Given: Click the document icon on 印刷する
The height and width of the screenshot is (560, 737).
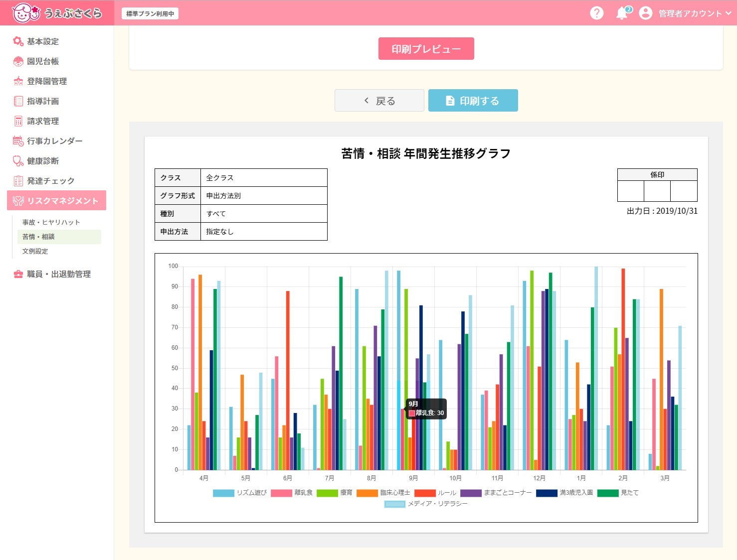Looking at the screenshot, I should tap(450, 101).
